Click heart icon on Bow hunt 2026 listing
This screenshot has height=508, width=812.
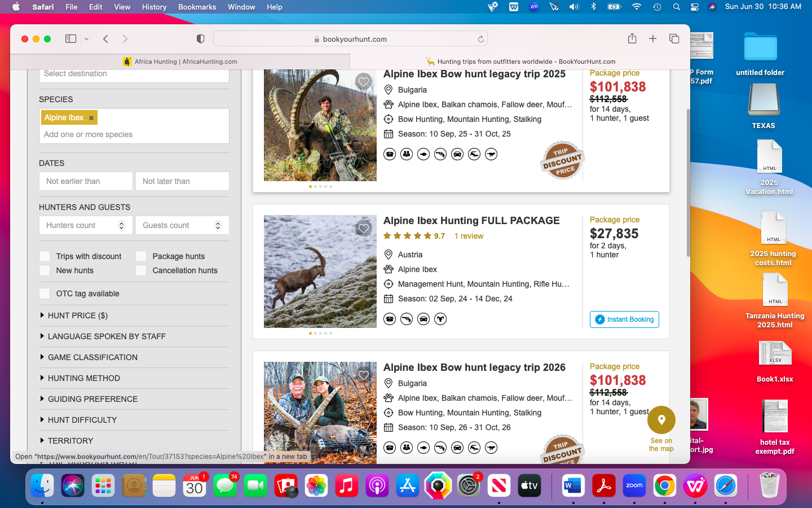pyautogui.click(x=364, y=375)
